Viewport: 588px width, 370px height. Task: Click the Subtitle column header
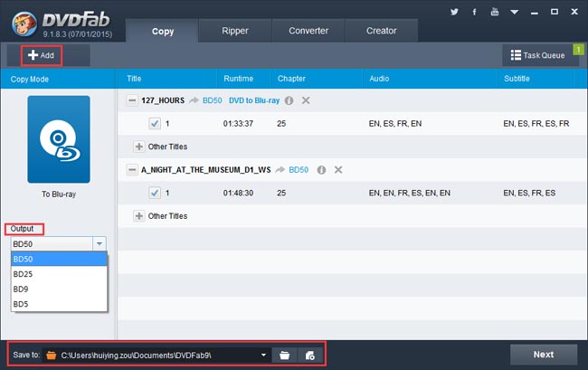click(517, 79)
